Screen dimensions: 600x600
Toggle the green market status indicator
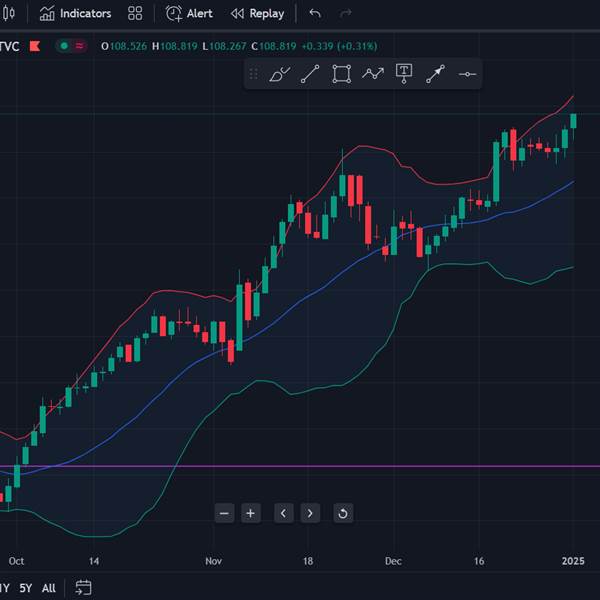64,46
